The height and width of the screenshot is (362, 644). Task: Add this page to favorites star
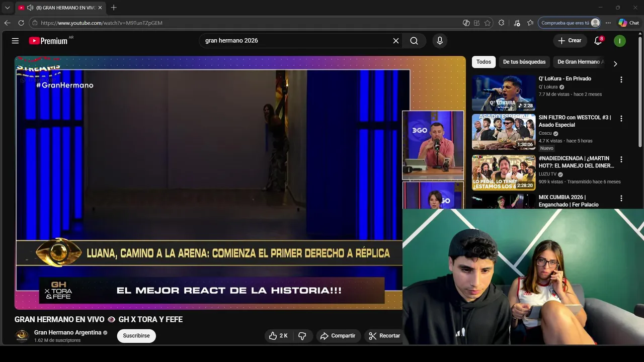[x=488, y=23]
